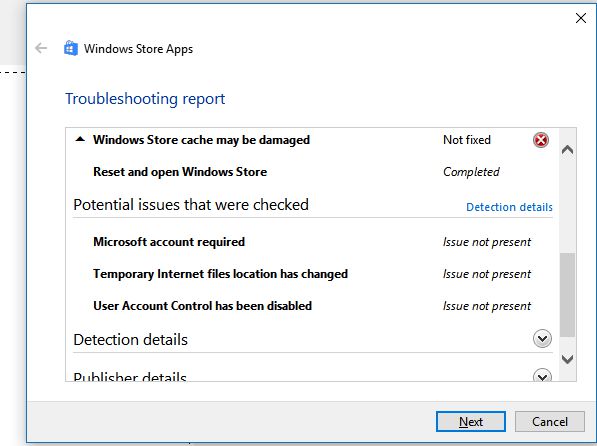Close the troubleshooter dialog with X
This screenshot has height=446, width=597.
tap(581, 18)
